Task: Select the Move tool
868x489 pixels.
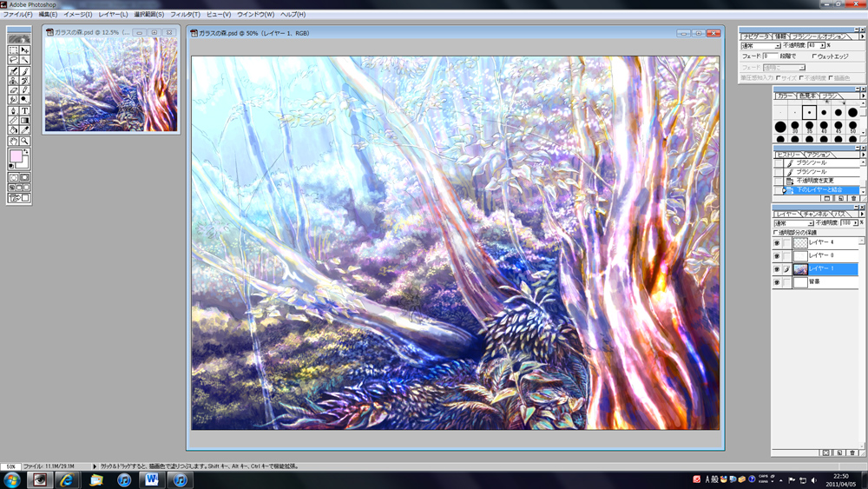Action: [x=25, y=50]
